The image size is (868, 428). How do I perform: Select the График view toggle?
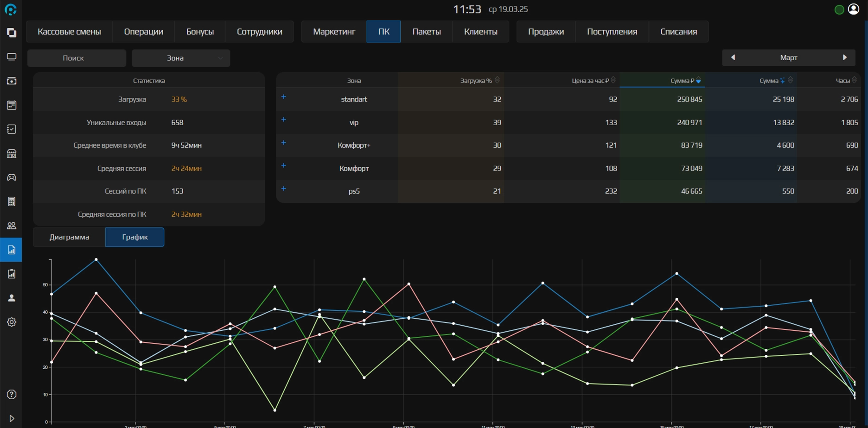point(135,237)
